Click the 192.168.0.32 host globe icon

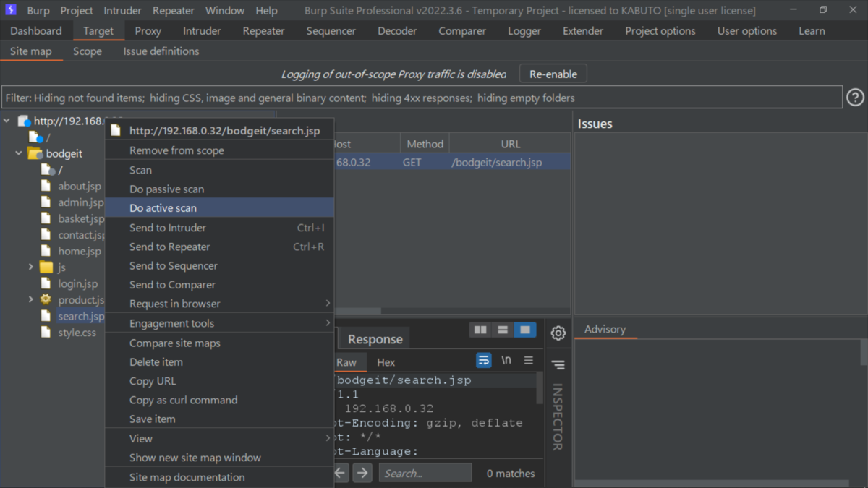tap(24, 121)
